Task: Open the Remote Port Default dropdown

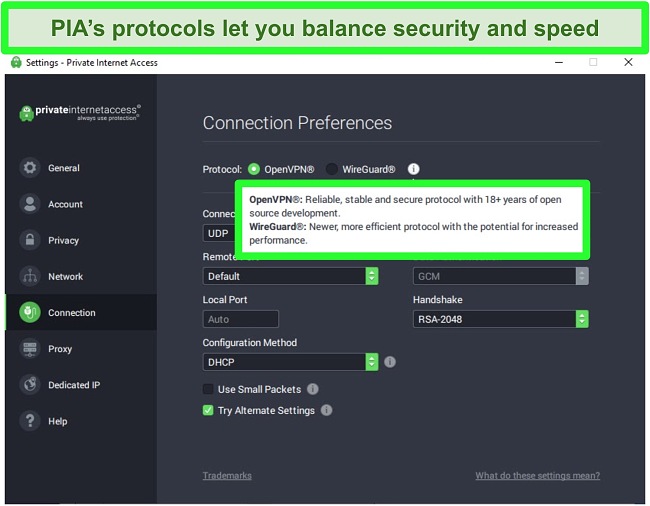Action: pos(291,276)
